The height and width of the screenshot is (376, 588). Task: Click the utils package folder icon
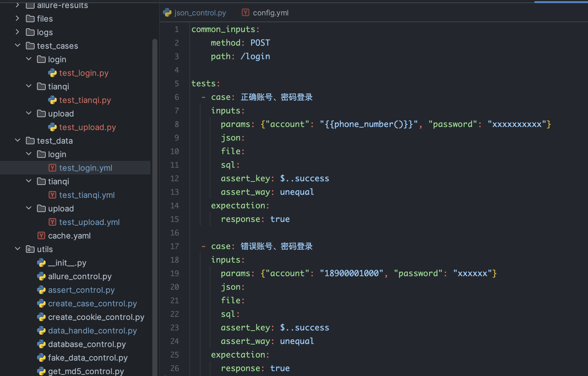coord(30,249)
